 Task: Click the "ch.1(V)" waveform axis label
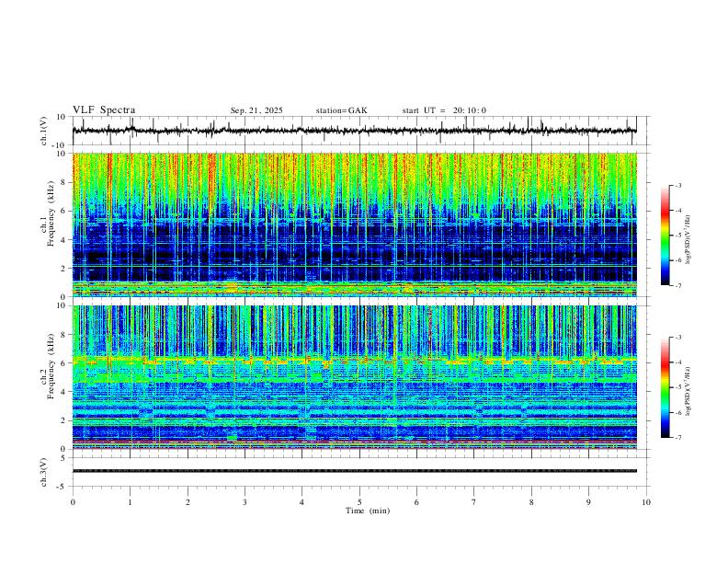point(44,131)
